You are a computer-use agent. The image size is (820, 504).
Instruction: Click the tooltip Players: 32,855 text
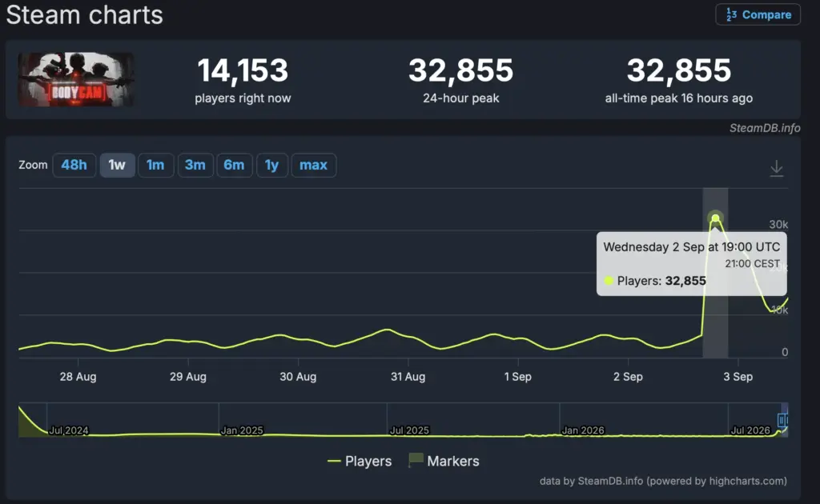point(661,281)
